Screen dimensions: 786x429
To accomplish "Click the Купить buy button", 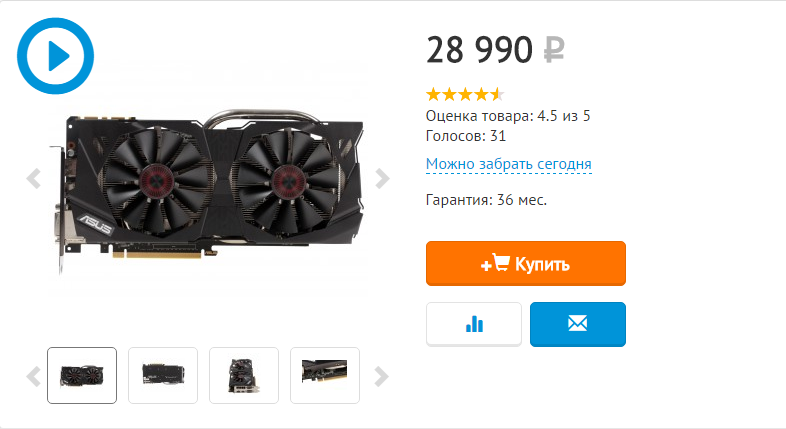I will 526,264.
